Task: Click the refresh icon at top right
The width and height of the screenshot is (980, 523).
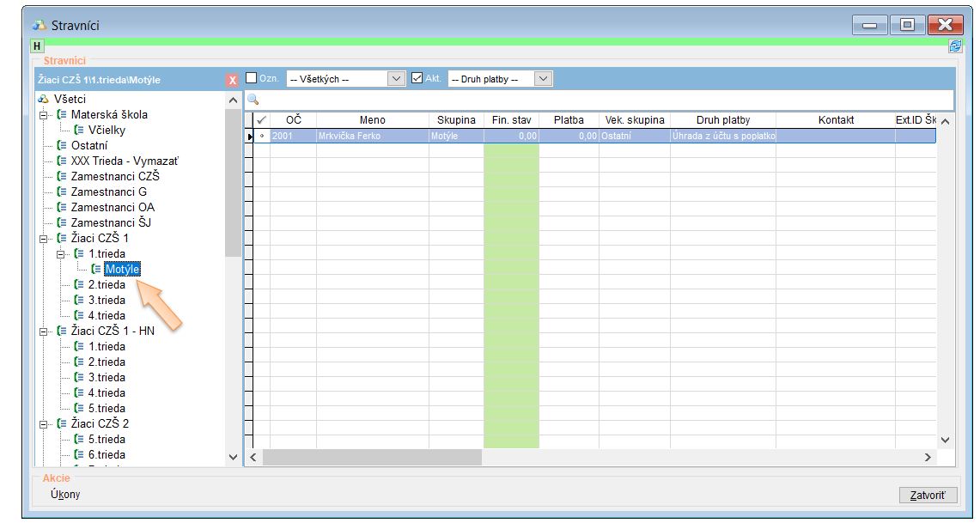Action: click(x=954, y=46)
